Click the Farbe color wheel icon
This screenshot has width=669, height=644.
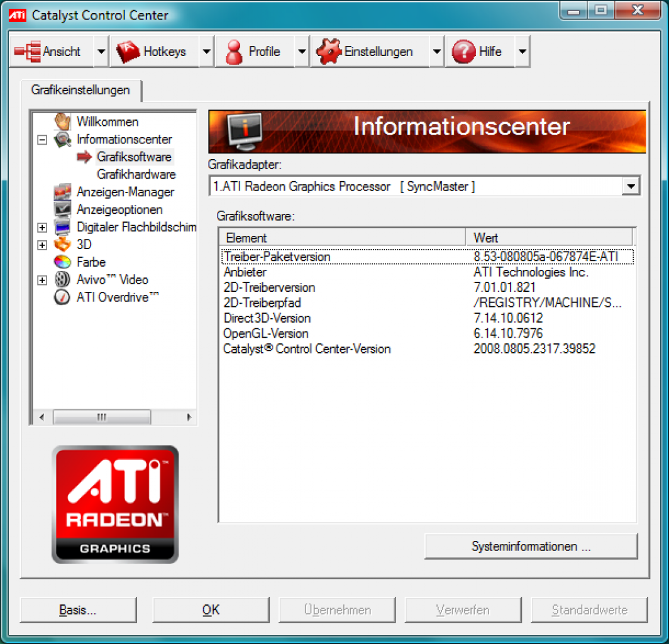pyautogui.click(x=62, y=262)
